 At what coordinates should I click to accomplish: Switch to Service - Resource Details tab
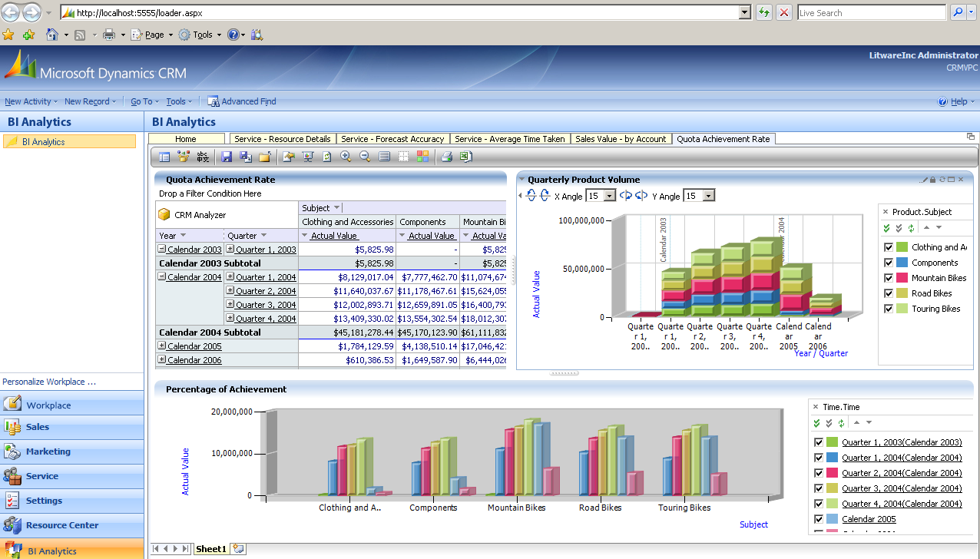click(x=283, y=139)
